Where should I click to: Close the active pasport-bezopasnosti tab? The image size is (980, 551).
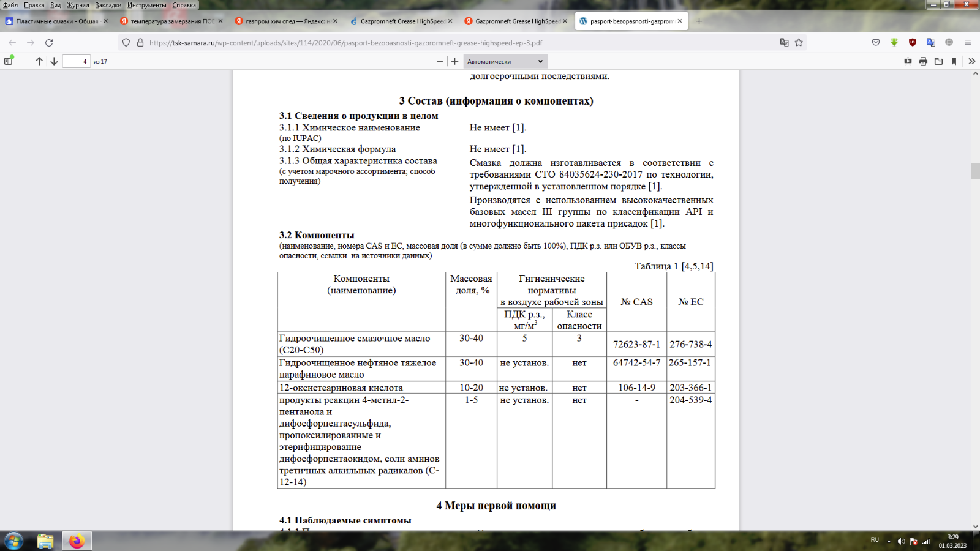pos(680,21)
